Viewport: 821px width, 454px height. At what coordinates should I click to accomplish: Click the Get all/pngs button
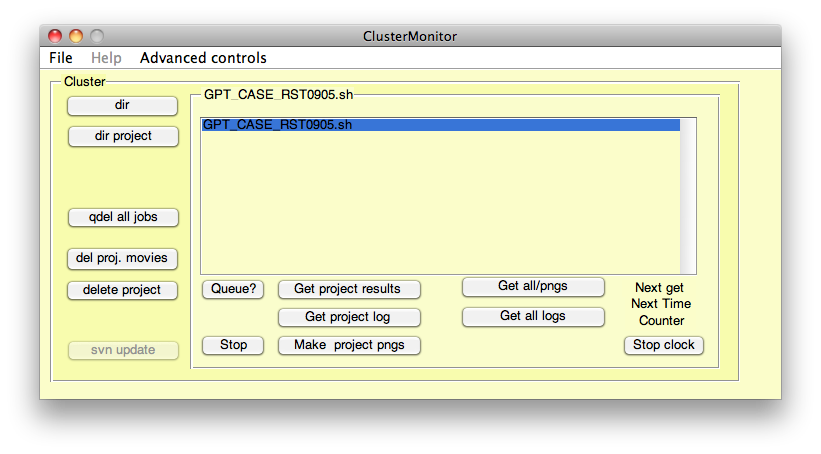[x=533, y=286]
